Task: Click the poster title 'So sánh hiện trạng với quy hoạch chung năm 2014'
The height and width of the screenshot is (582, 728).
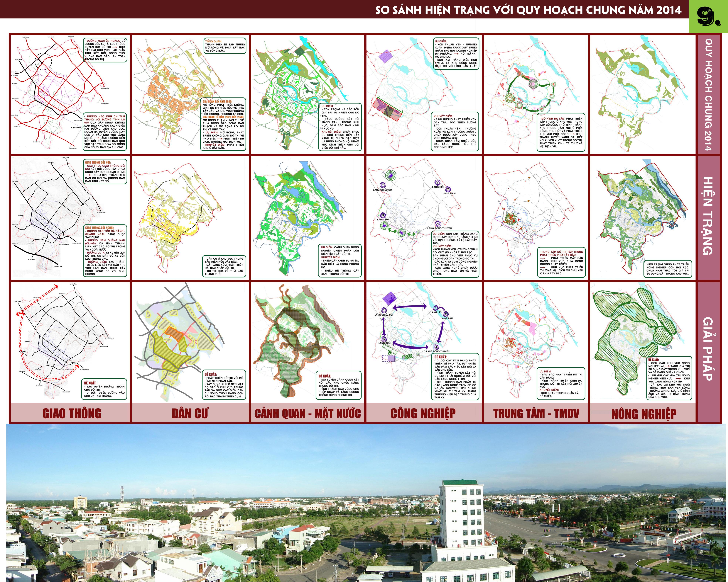Action: click(x=528, y=10)
